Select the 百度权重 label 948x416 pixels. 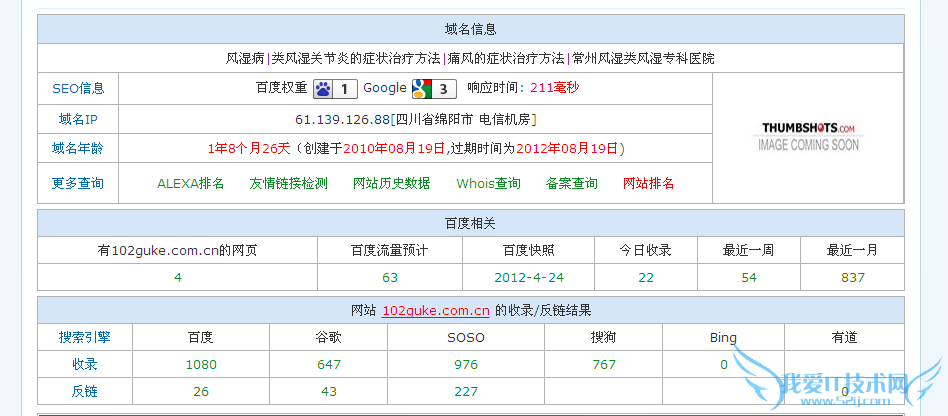point(282,88)
